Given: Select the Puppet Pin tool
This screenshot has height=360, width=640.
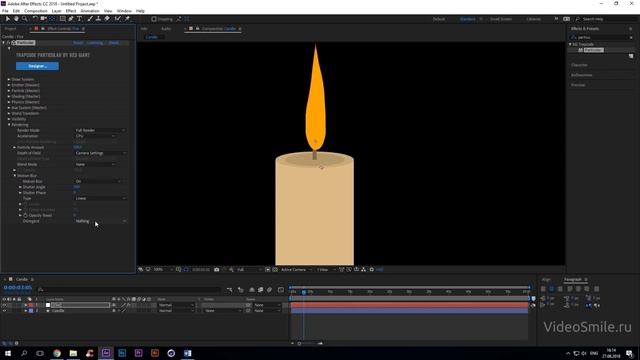Looking at the screenshot, I should tap(127, 19).
